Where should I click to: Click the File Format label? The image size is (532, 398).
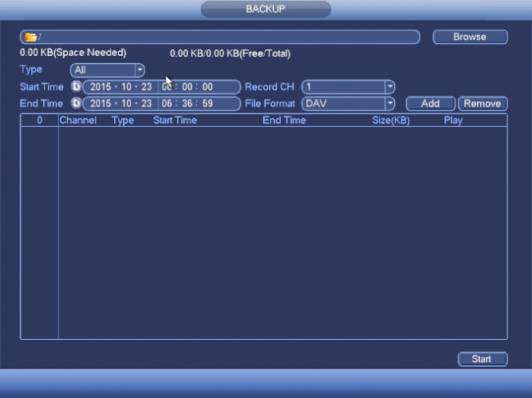270,104
